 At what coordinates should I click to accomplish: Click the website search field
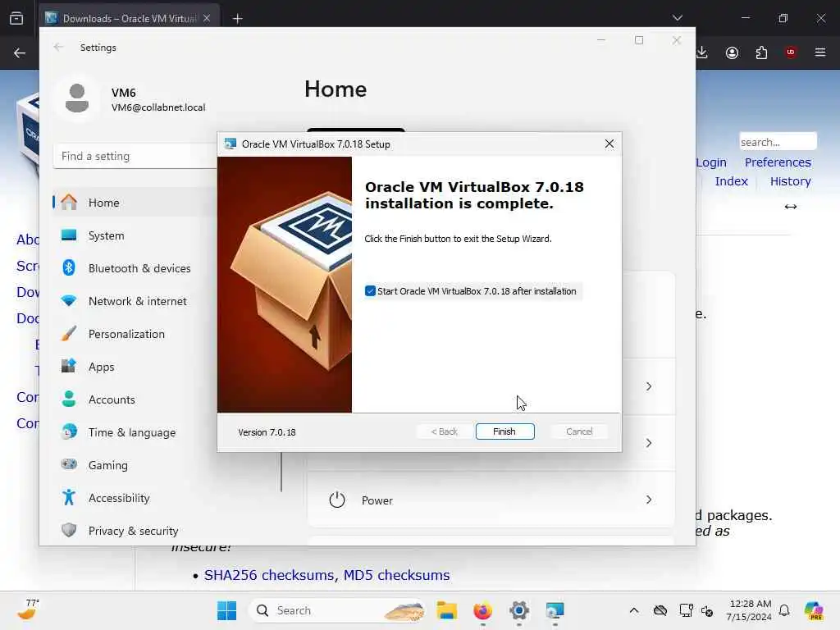click(x=778, y=142)
